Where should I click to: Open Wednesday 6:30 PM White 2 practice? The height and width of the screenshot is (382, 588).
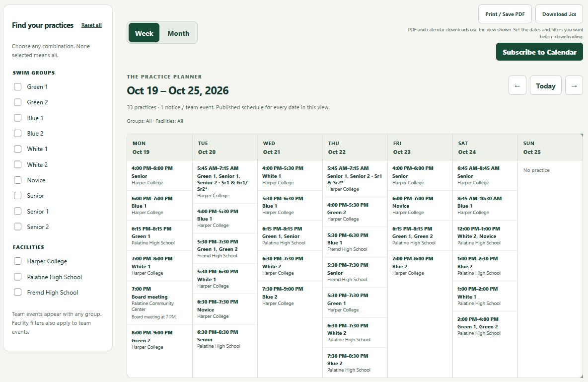pos(290,266)
